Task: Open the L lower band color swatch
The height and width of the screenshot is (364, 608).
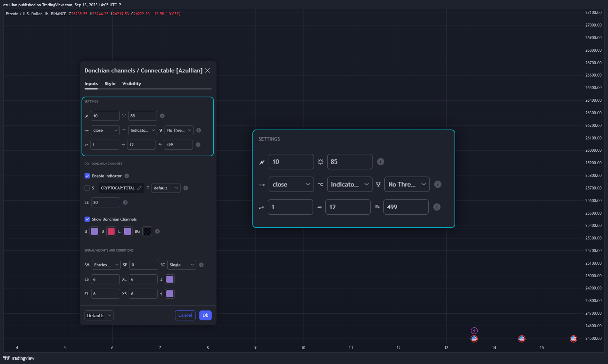Action: (128, 232)
